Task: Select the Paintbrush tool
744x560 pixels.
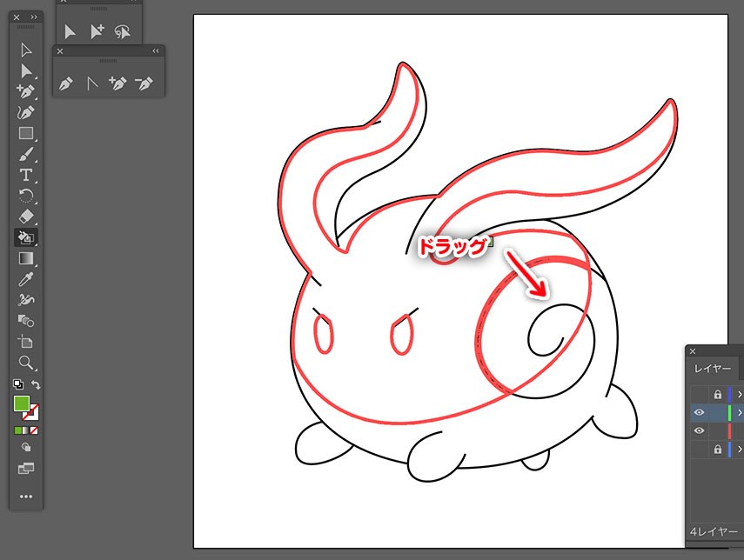Action: [x=26, y=154]
